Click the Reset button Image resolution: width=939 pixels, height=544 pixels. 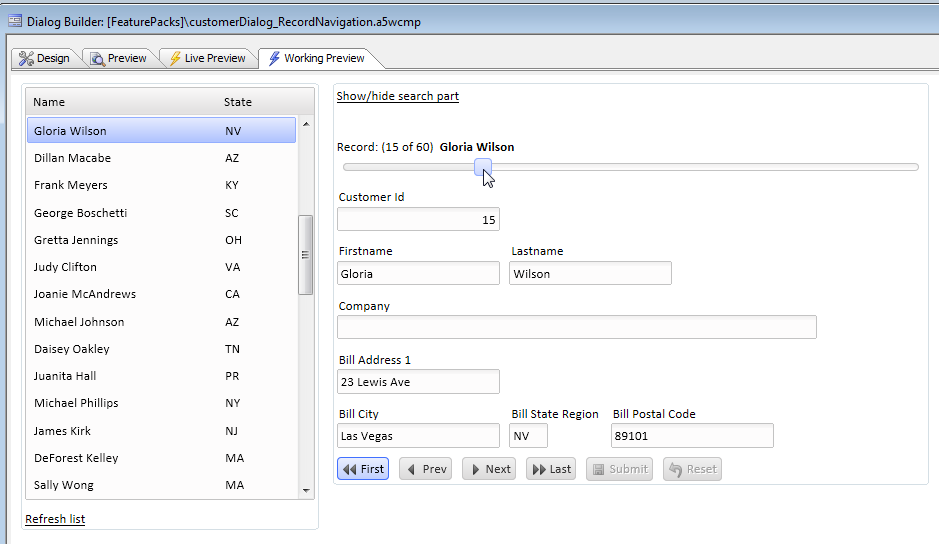click(692, 469)
